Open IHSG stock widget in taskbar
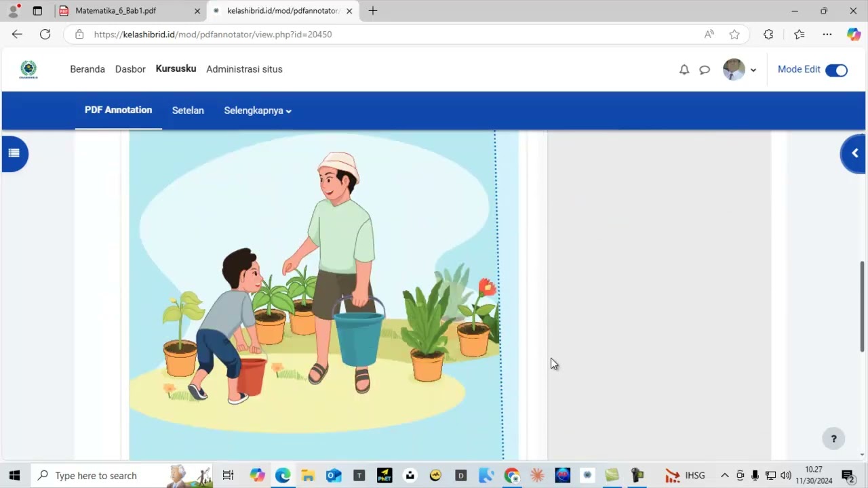This screenshot has height=488, width=868. click(x=685, y=475)
